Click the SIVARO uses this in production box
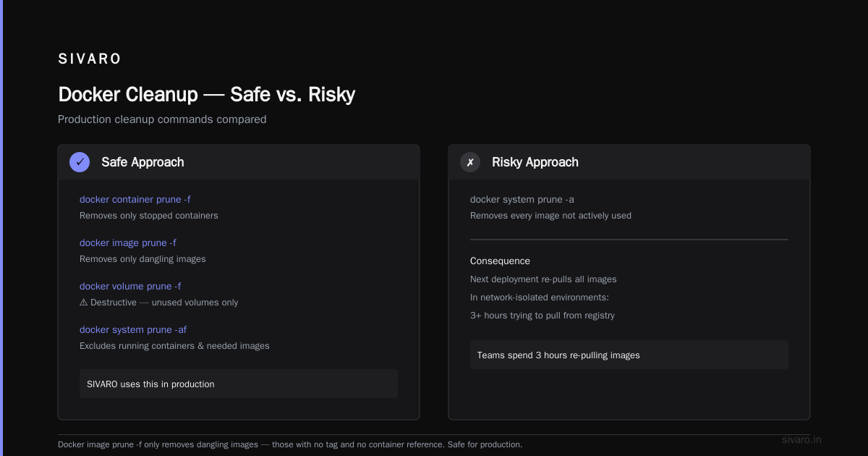 tap(239, 384)
